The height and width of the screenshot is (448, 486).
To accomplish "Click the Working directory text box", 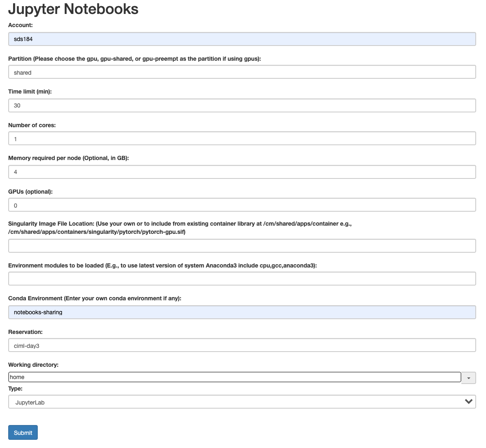I will 234,377.
